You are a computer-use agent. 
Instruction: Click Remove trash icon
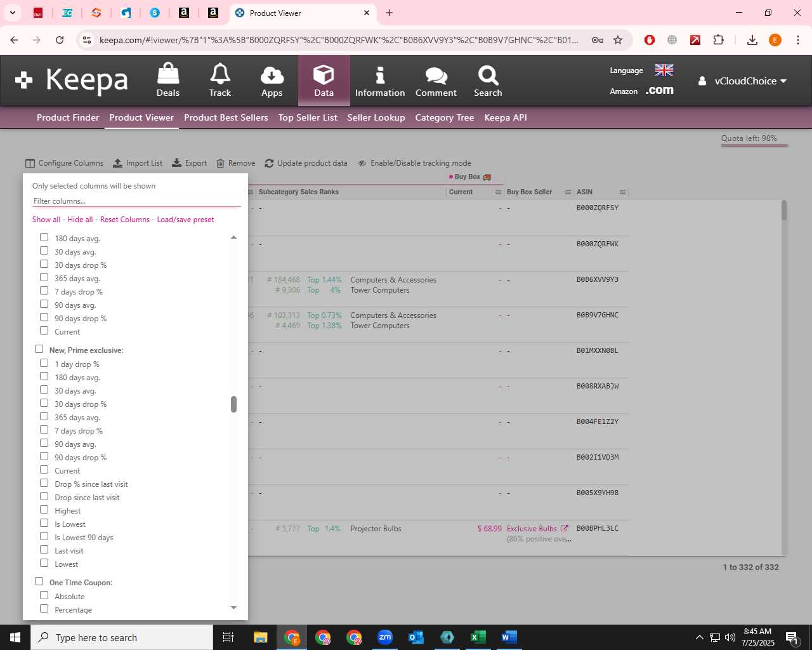coord(221,163)
